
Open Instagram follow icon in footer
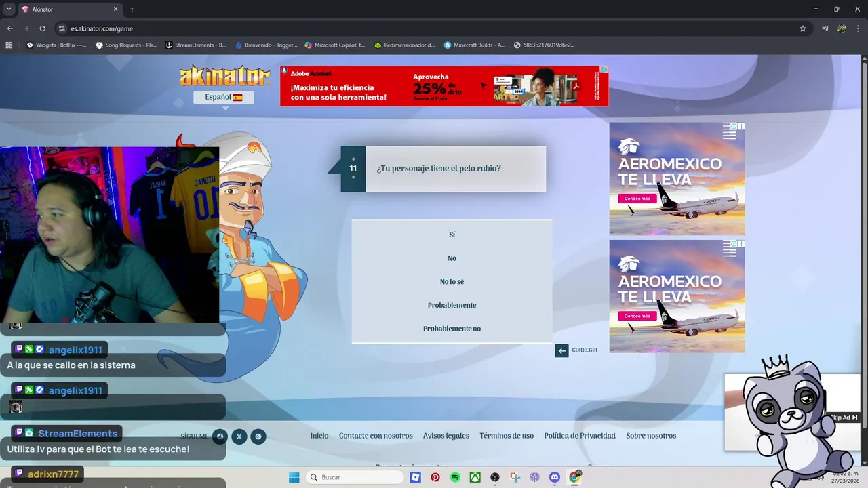[258, 436]
